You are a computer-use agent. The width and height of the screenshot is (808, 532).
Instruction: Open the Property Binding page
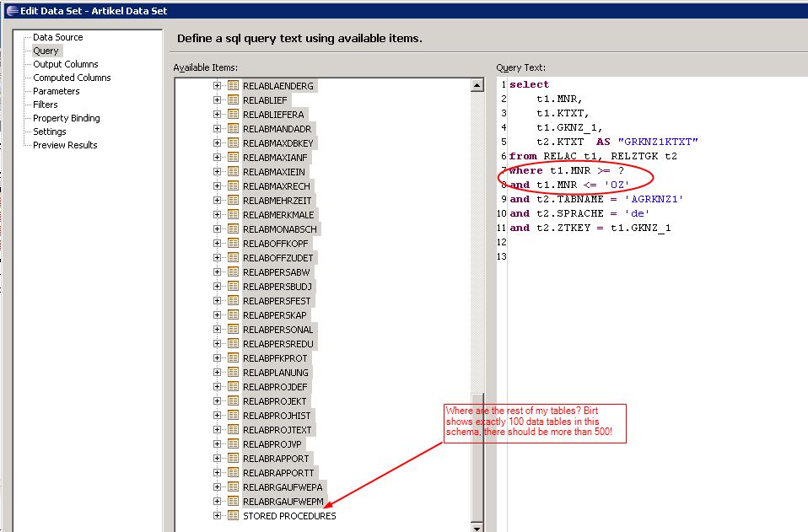coord(67,118)
